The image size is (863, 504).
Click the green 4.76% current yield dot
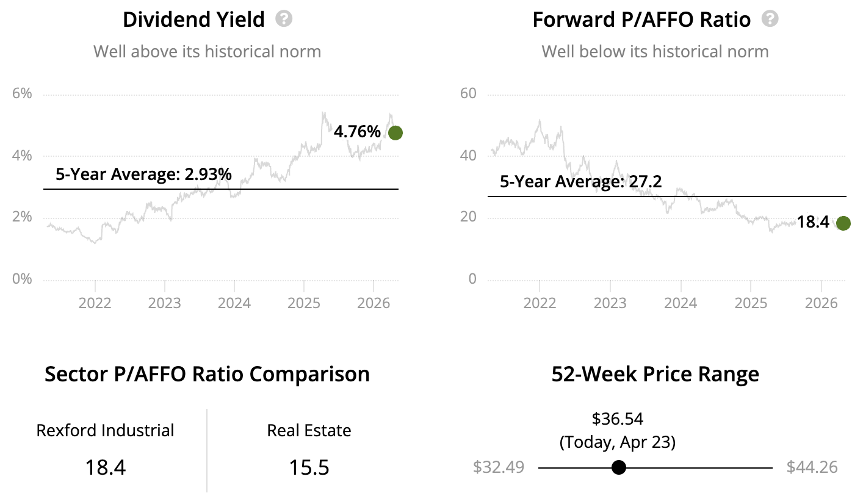tap(395, 132)
